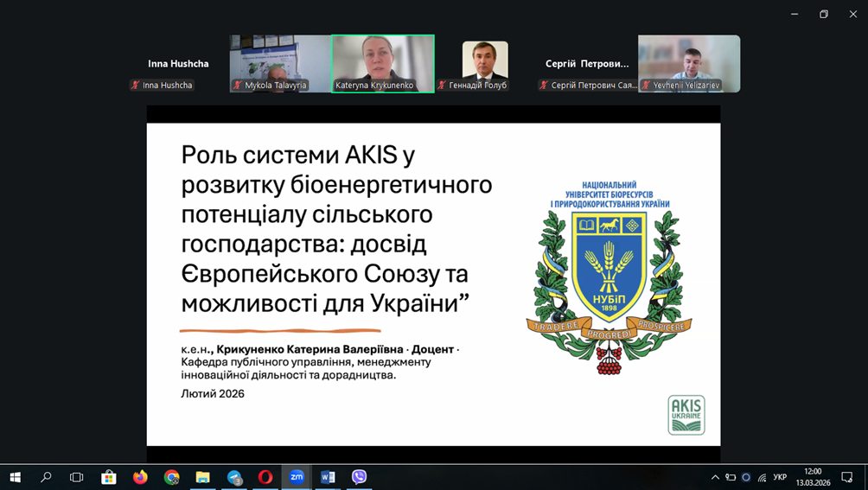
Task: Click the Zoom app taskbar icon
Action: [x=297, y=477]
